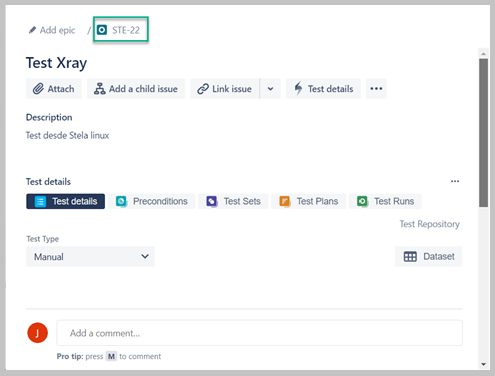The image size is (495, 376).
Task: Add a child issue
Action: pyautogui.click(x=136, y=89)
